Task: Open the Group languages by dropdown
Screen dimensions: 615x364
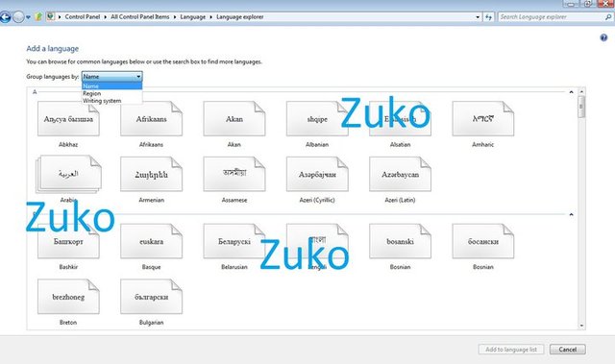Action: (x=111, y=77)
